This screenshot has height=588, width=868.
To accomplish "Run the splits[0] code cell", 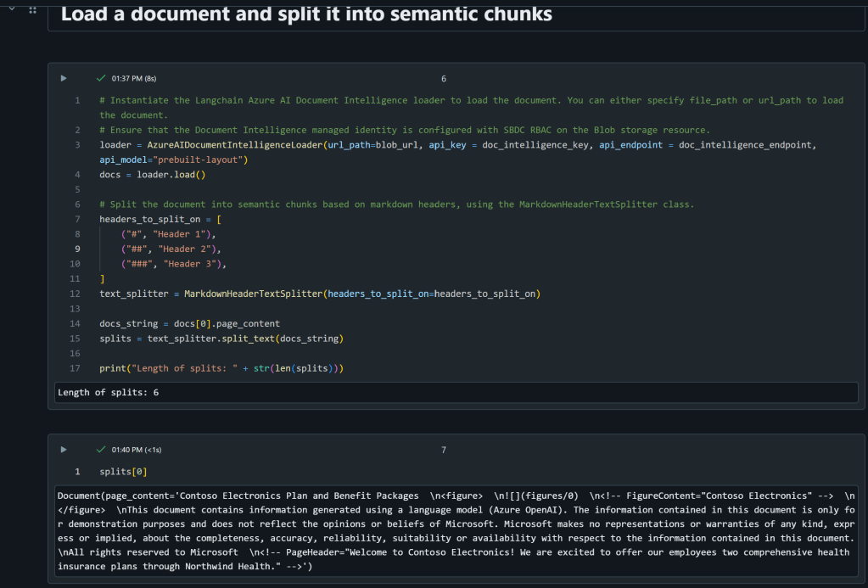I will [x=63, y=450].
